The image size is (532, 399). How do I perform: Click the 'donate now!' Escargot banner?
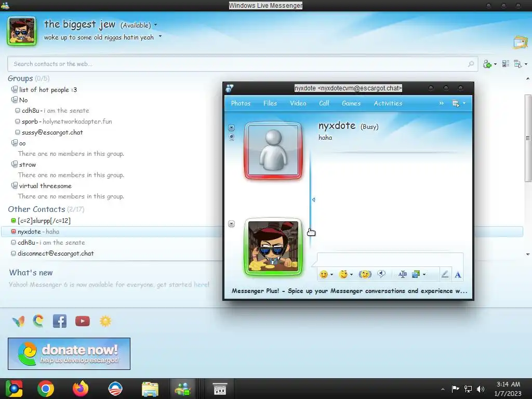[69, 353]
